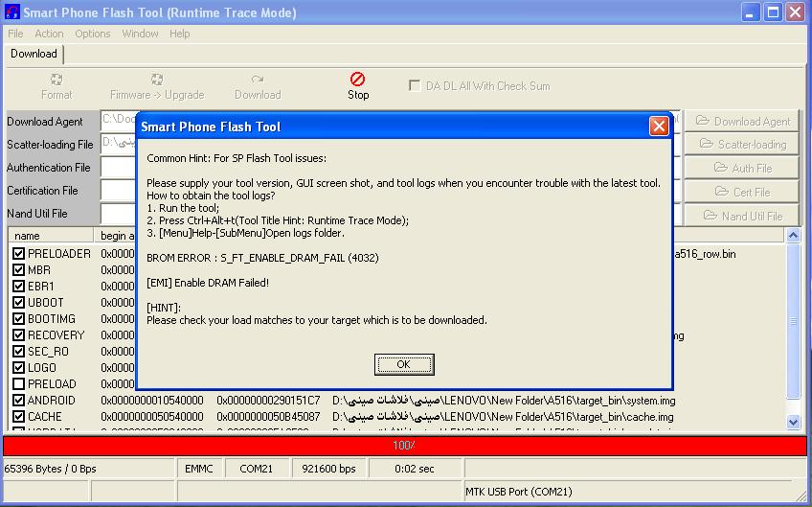Viewport: 812px width, 507px height.
Task: Uncheck the CACHE partition checkbox
Action: coord(18,417)
